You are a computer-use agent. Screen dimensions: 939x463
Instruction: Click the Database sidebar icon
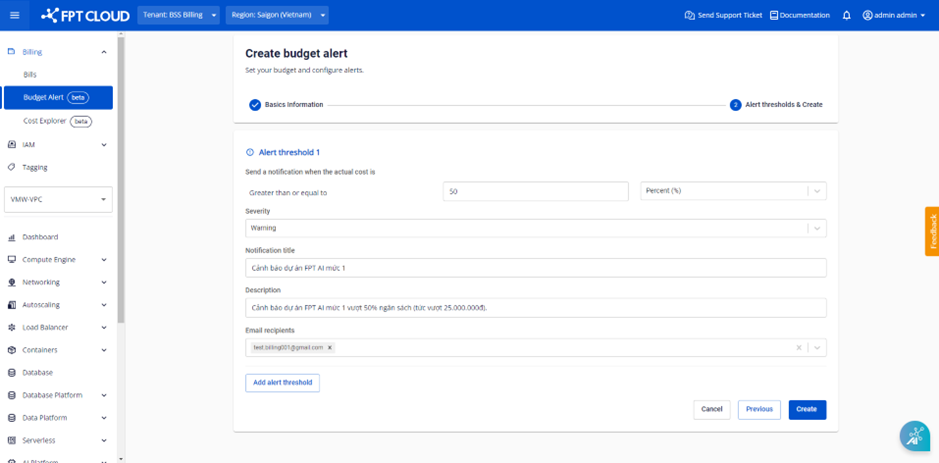point(12,372)
